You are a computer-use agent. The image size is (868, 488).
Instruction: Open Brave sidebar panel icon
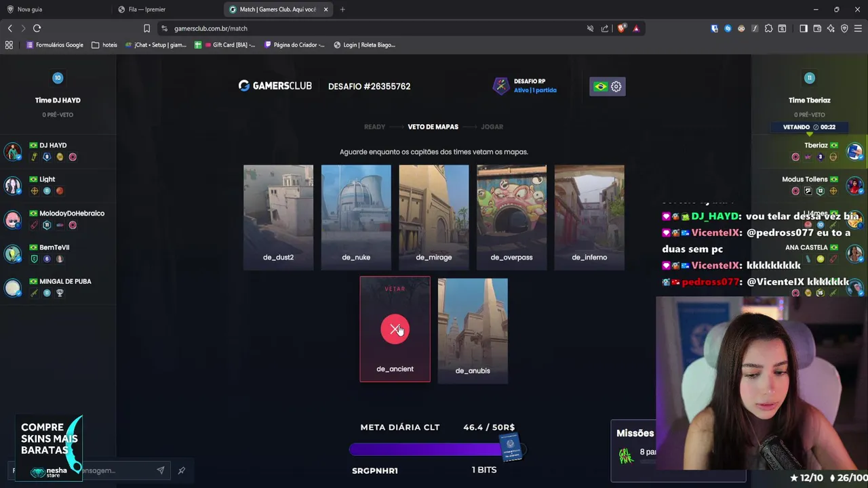click(804, 28)
